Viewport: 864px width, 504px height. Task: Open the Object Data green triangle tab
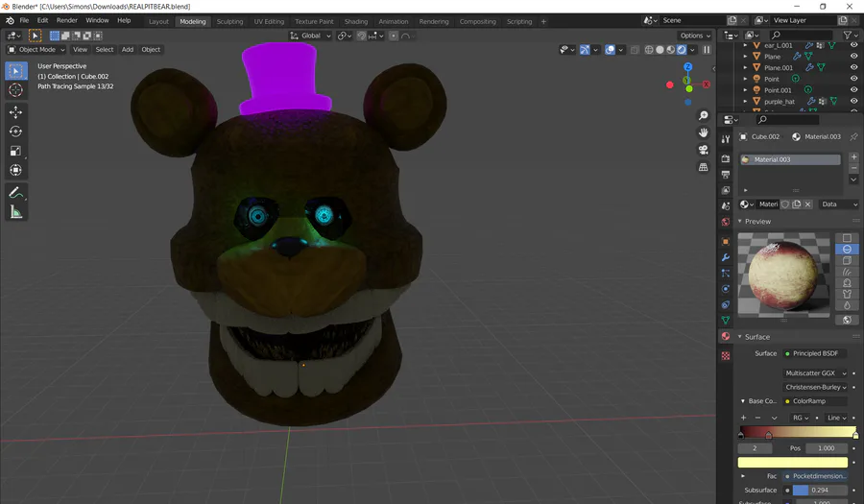(x=725, y=320)
